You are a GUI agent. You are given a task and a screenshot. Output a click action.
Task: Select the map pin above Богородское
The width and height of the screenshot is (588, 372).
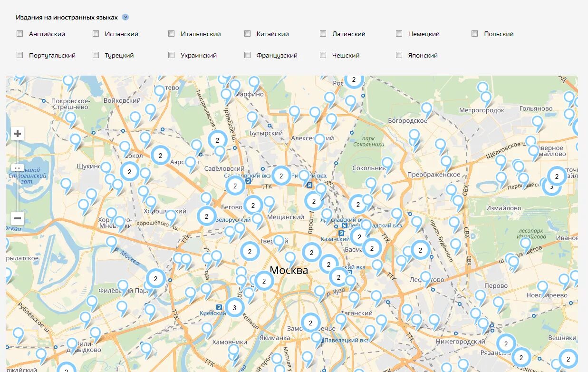pos(426,109)
